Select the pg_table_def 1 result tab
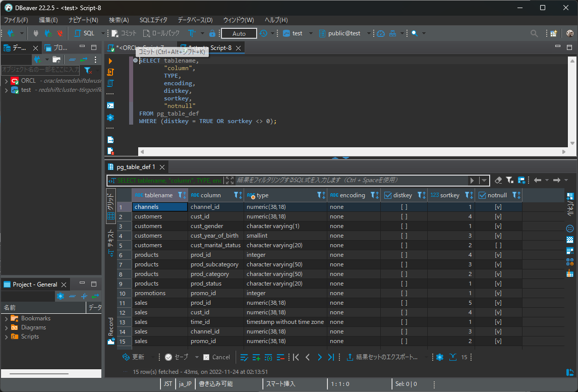578x392 pixels. 136,167
